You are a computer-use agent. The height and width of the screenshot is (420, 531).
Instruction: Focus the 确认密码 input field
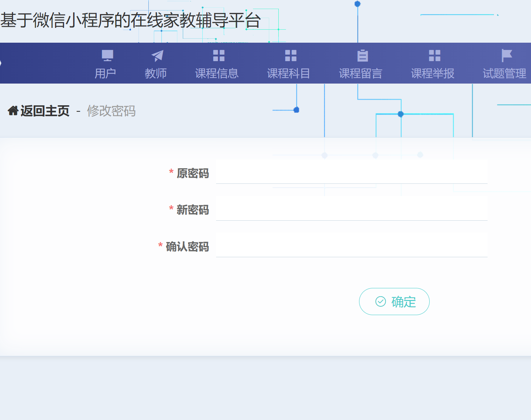(x=352, y=245)
